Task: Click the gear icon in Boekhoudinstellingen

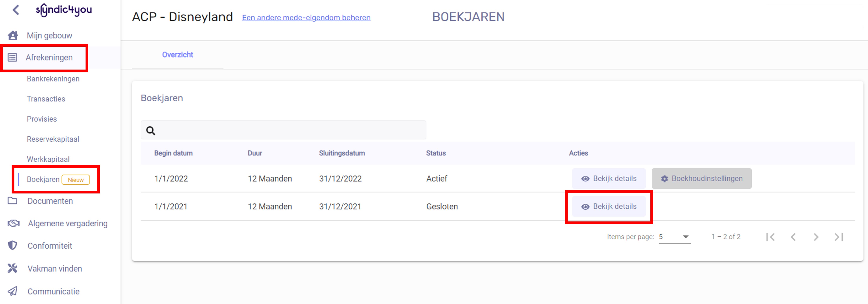Action: pos(664,179)
